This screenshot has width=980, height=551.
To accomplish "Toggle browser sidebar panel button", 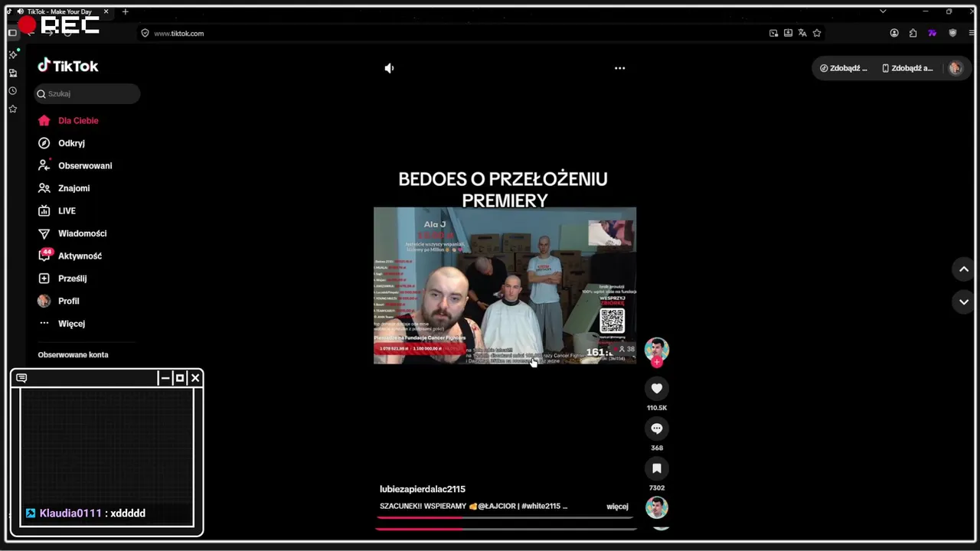I will (x=12, y=33).
